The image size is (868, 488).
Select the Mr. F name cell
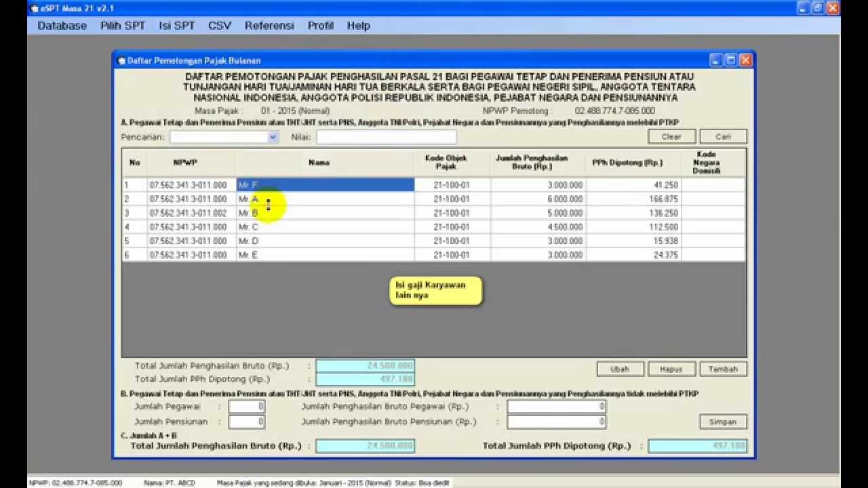coord(325,185)
